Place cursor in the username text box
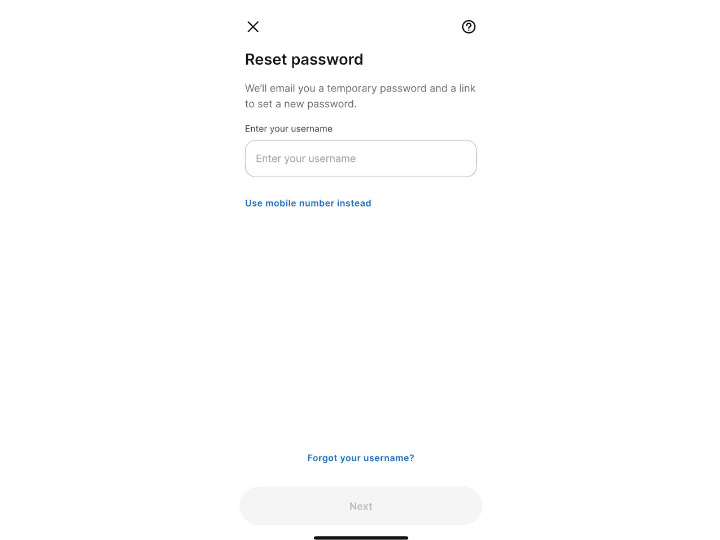 tap(360, 158)
